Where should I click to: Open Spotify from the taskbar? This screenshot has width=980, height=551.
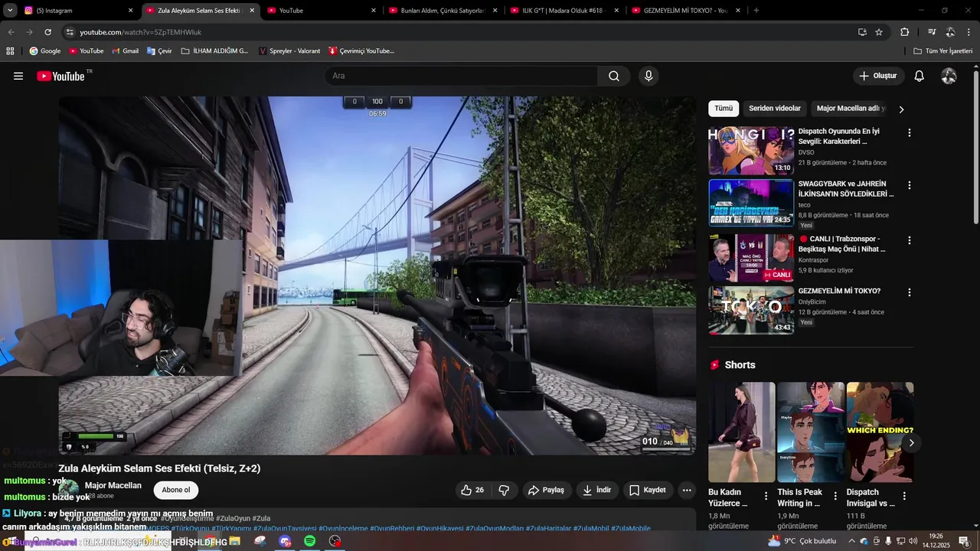[309, 541]
